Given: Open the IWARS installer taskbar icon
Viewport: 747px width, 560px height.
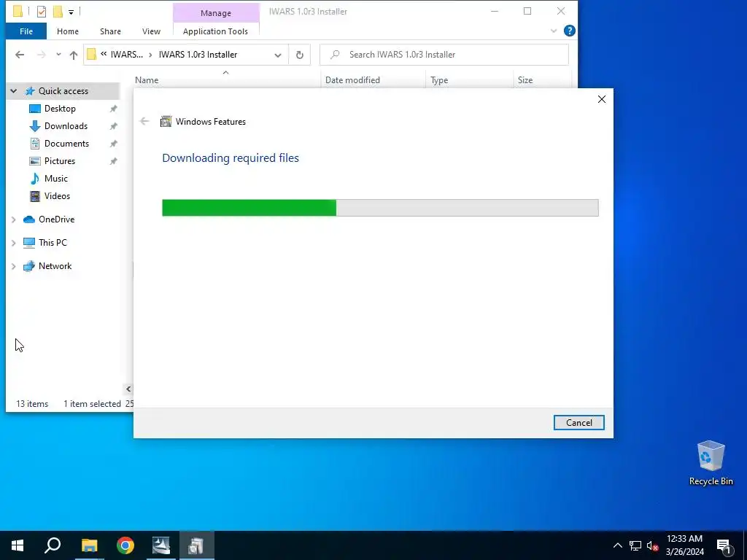Looking at the screenshot, I should tap(161, 545).
